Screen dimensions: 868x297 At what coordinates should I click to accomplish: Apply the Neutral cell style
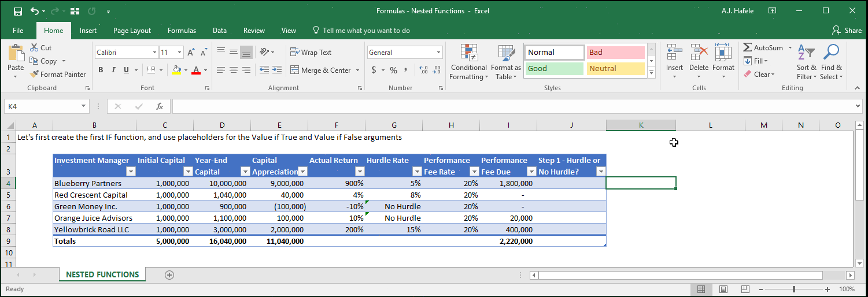[x=616, y=69]
